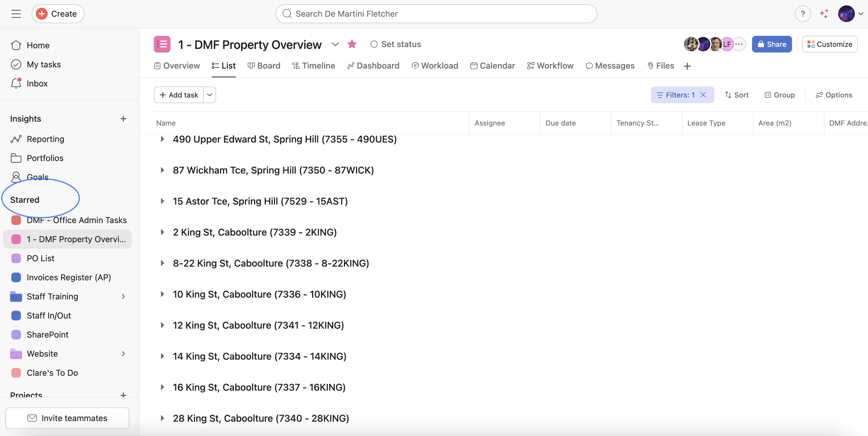Open the Workflow tab
868x436 pixels.
point(550,66)
